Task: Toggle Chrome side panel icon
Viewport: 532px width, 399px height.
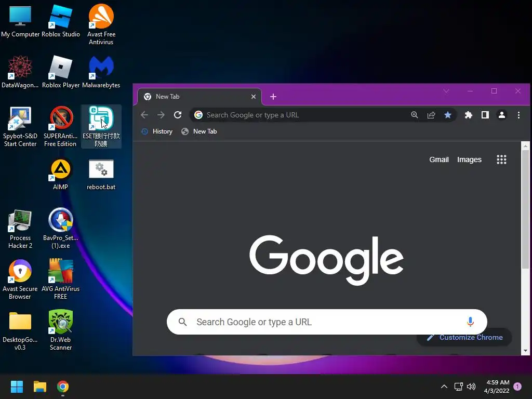Action: [x=485, y=115]
